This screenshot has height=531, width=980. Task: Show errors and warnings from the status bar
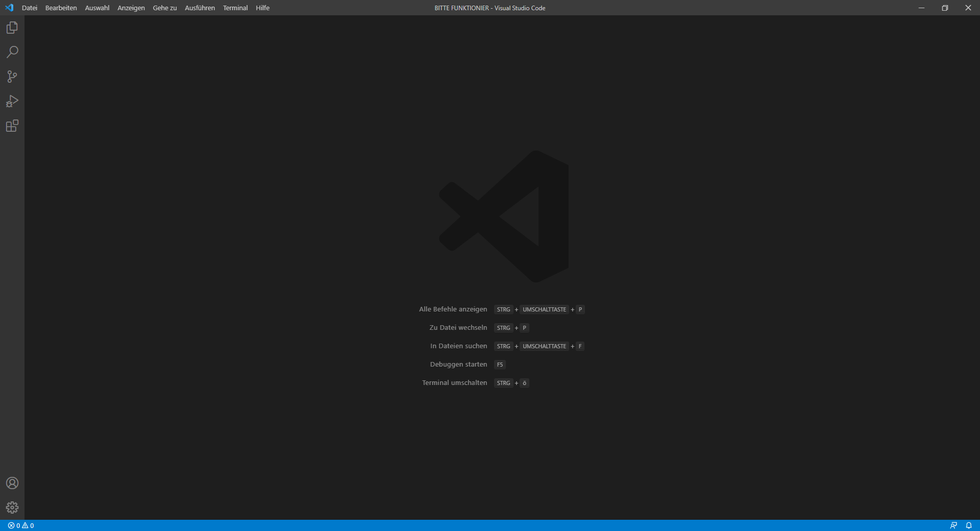coord(20,525)
